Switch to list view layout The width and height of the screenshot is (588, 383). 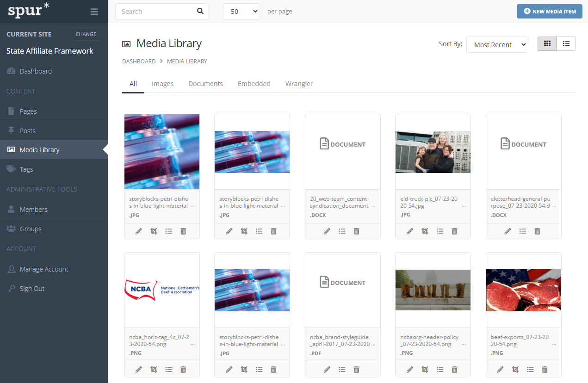(566, 43)
